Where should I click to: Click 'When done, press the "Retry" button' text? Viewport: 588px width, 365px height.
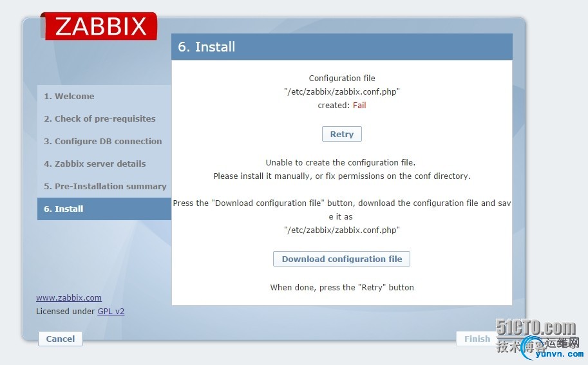(342, 287)
